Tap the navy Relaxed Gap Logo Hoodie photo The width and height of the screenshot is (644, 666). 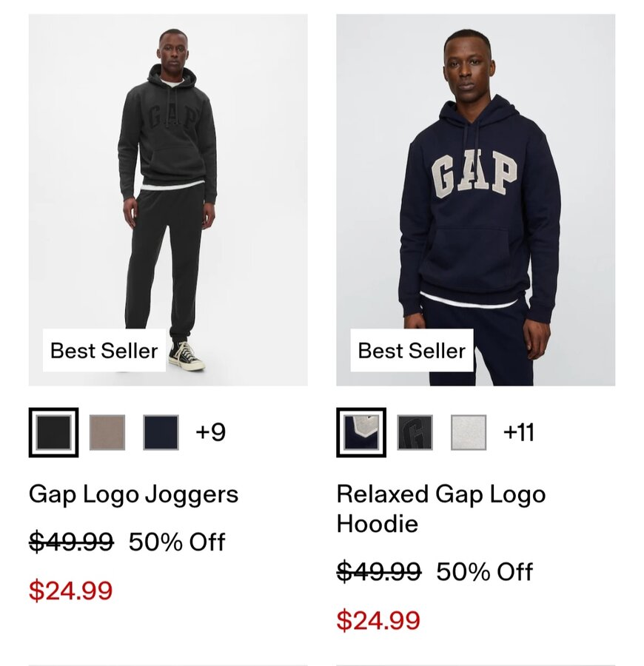(476, 200)
